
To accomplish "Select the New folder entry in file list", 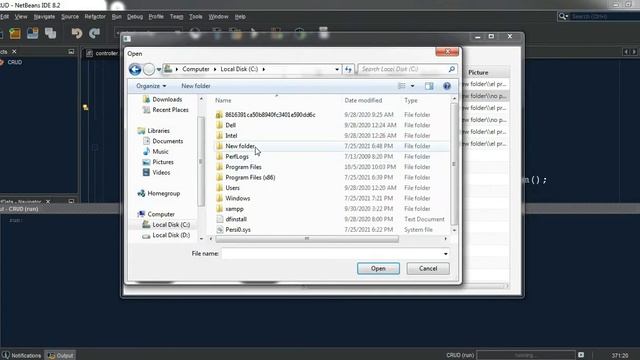I will (240, 146).
